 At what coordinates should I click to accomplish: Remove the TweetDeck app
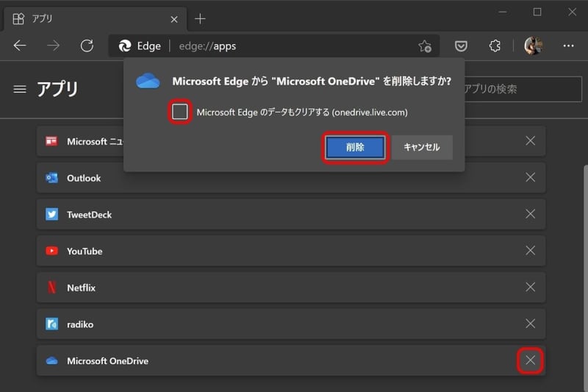(530, 214)
